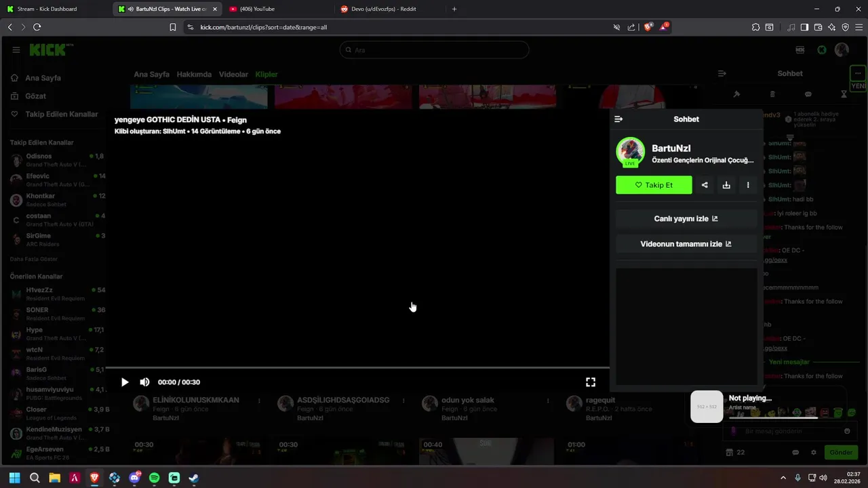Select Videolar channel tab
The width and height of the screenshot is (868, 488).
click(x=233, y=75)
